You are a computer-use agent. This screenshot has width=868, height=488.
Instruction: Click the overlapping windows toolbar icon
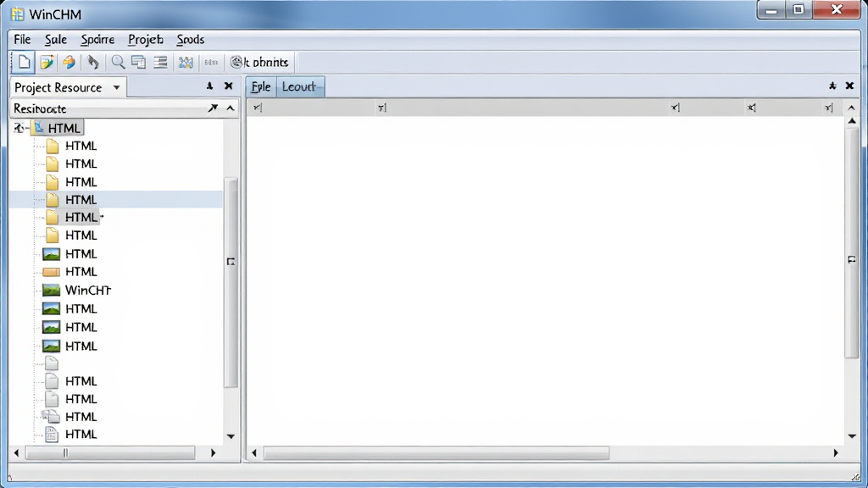point(139,62)
